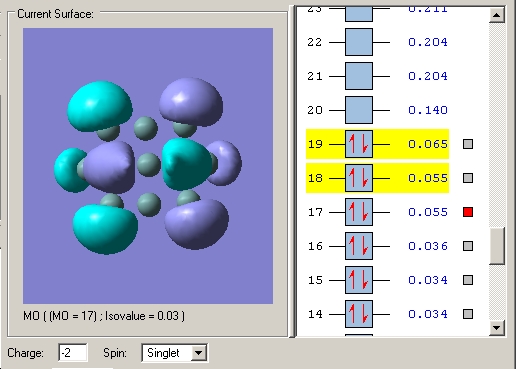Click the scroll down arrow in orbital list
Image resolution: width=516 pixels, height=369 pixels.
pos(497,328)
